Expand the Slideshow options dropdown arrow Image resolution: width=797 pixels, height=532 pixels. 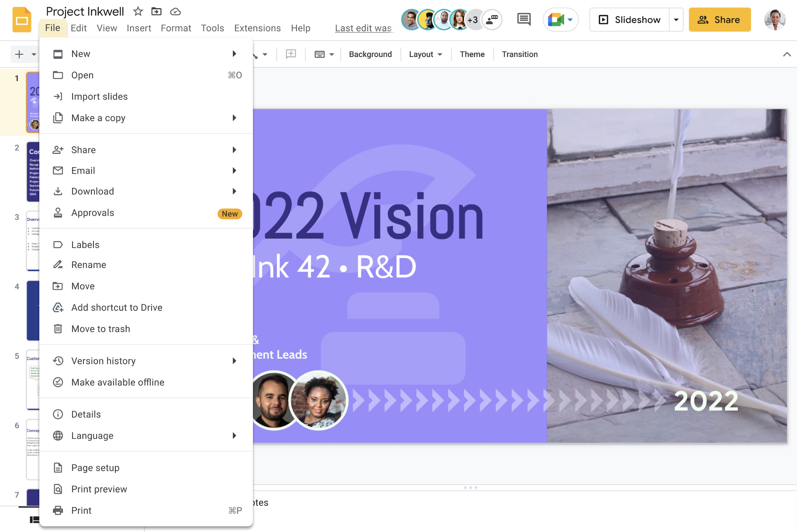point(676,19)
